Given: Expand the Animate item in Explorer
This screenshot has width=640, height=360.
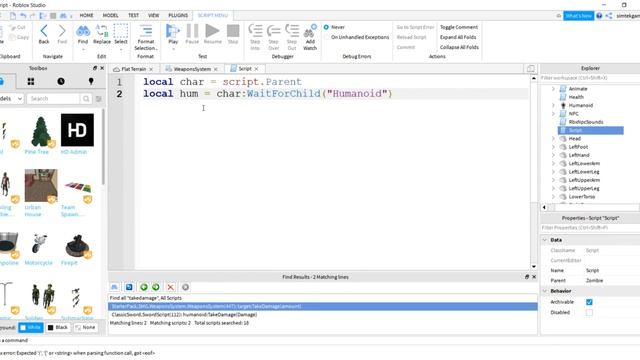Looking at the screenshot, I should (553, 89).
